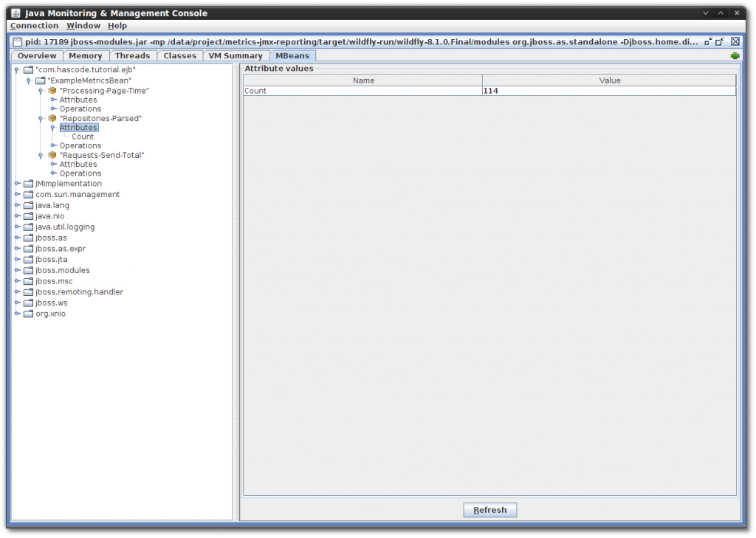Click the Refresh button
This screenshot has width=756, height=538.
[x=489, y=509]
